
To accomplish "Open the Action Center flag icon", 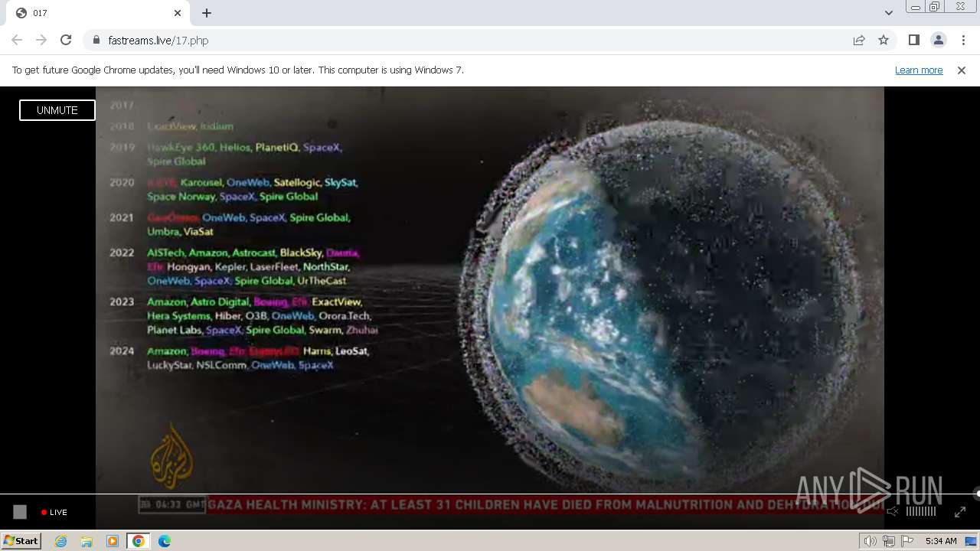I will click(x=907, y=541).
